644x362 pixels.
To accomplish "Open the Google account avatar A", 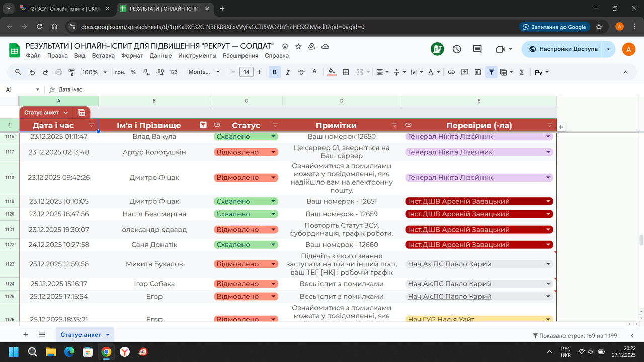I will [628, 49].
